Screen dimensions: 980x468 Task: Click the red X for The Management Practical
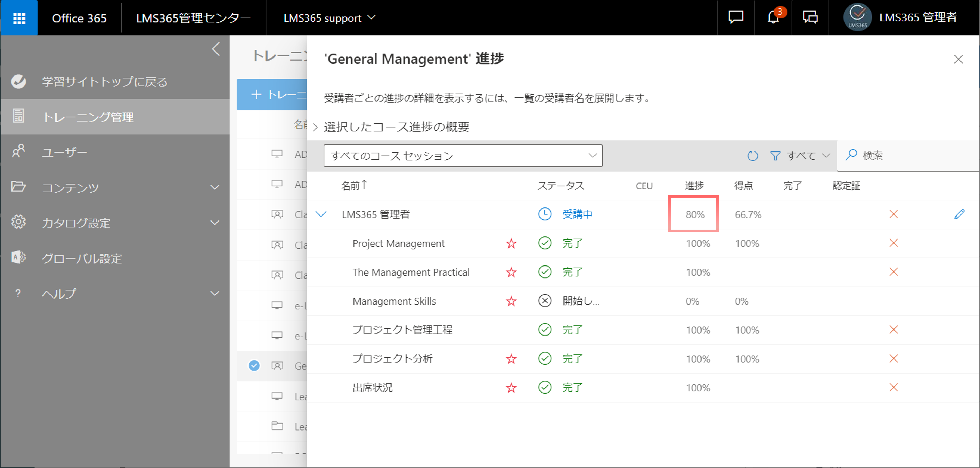point(894,272)
